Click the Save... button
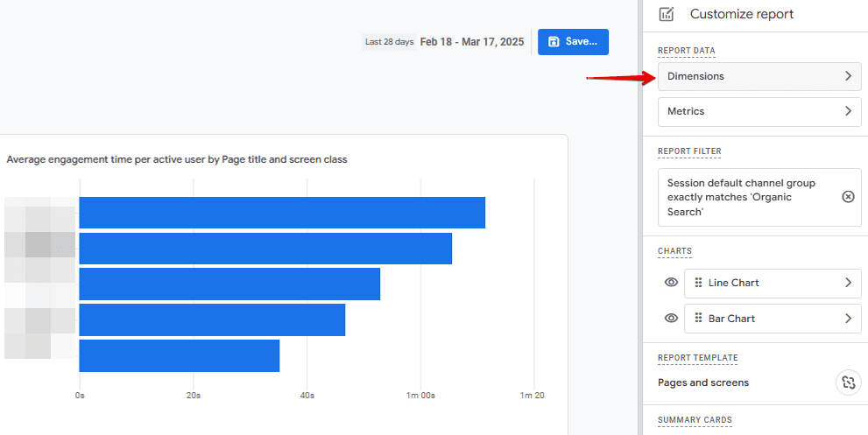This screenshot has height=435, width=868. pos(573,42)
